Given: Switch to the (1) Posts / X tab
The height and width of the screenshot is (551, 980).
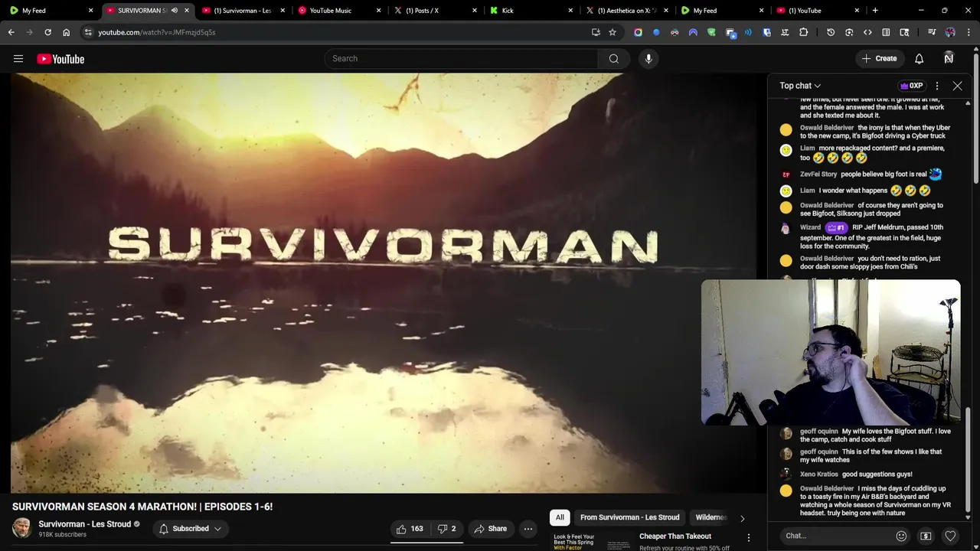Looking at the screenshot, I should [x=436, y=11].
